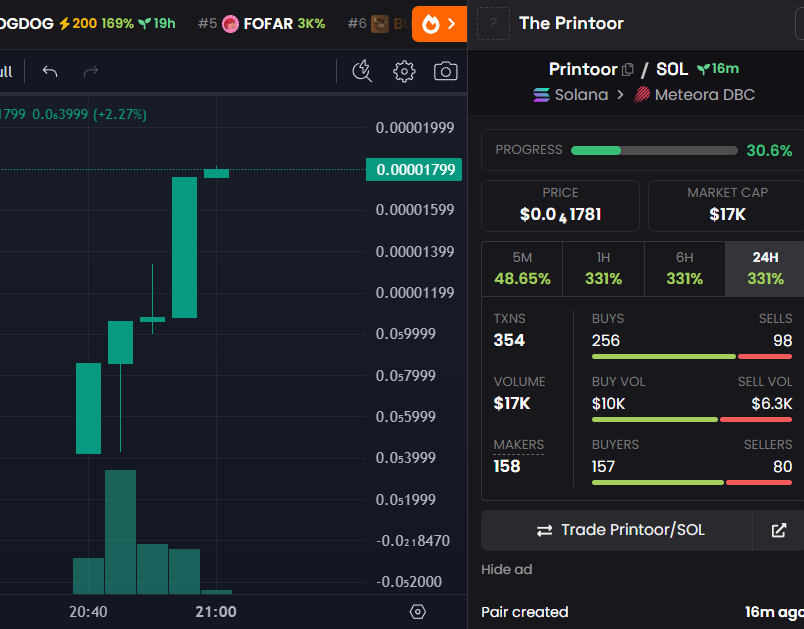Click the VOLUME value $17K
Screen dimensions: 804x629
click(512, 403)
